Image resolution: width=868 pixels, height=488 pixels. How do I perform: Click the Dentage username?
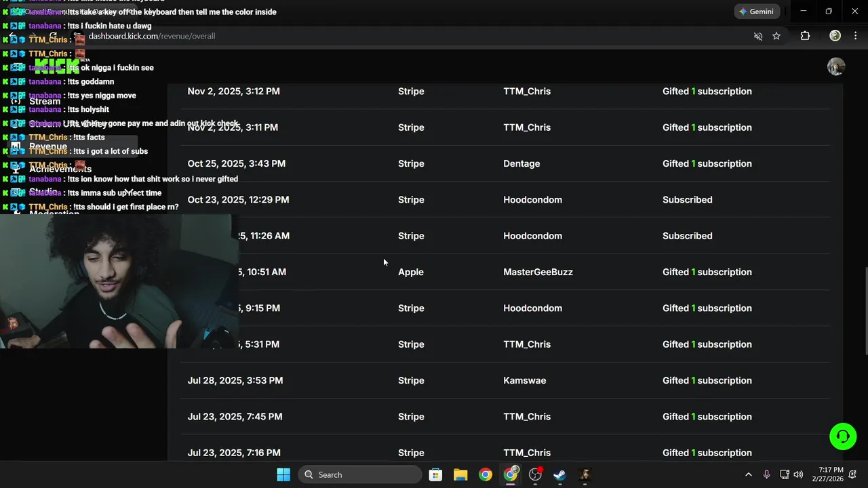(521, 163)
